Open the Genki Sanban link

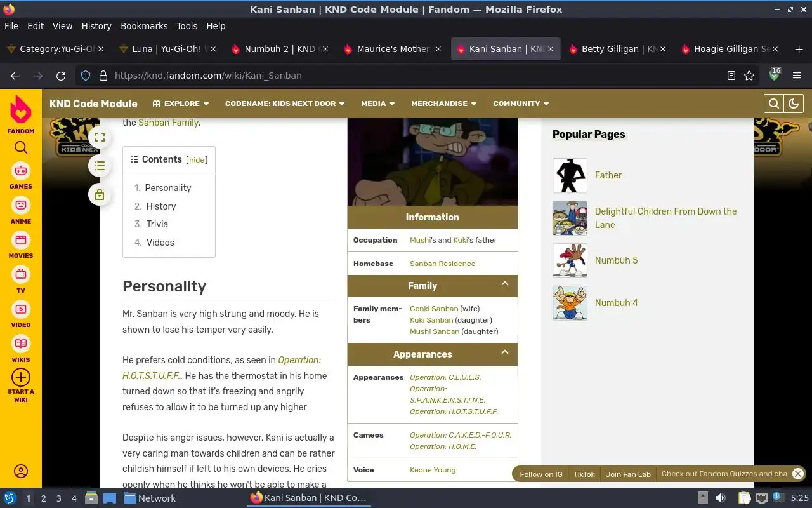pos(434,309)
